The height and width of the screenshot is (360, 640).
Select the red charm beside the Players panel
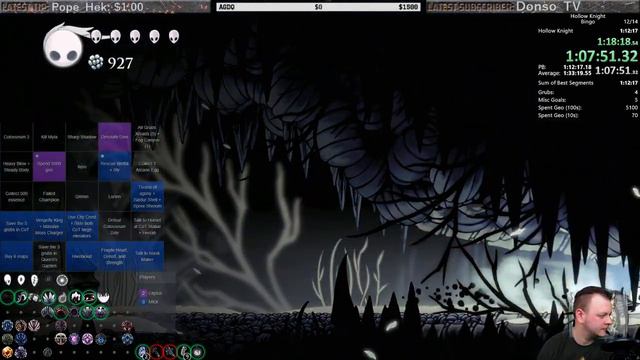pos(127,325)
